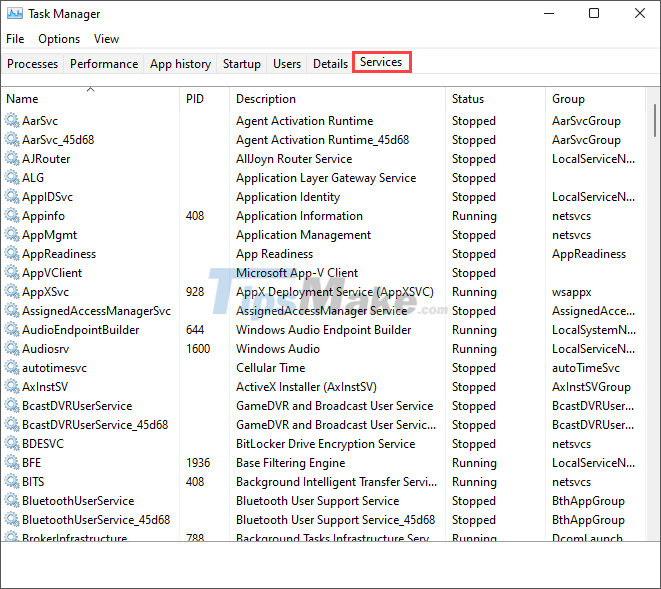
Task: Click PID 1936 in the BFE row
Action: click(x=198, y=462)
